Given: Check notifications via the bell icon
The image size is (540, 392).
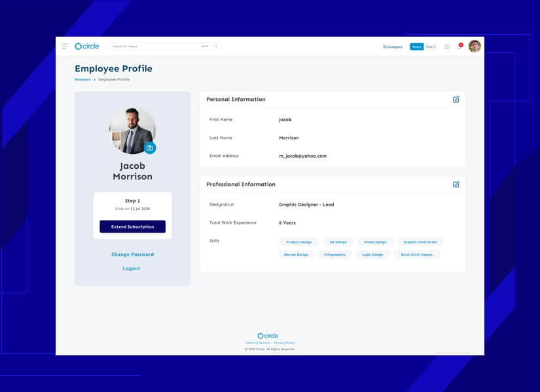Looking at the screenshot, I should pyautogui.click(x=460, y=47).
